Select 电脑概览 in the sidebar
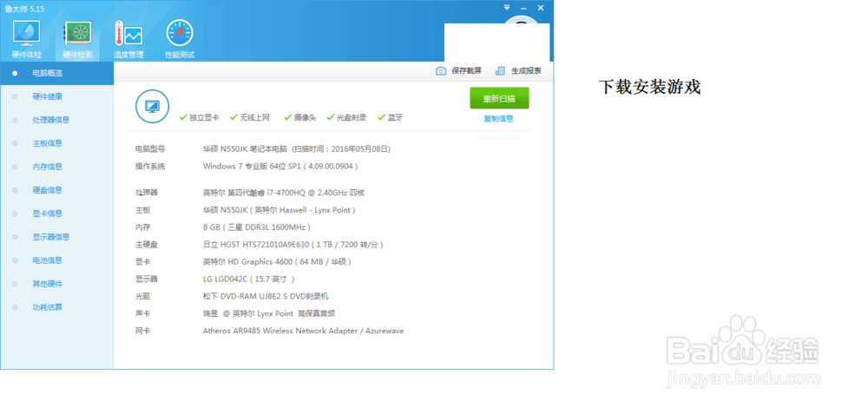 (57, 73)
